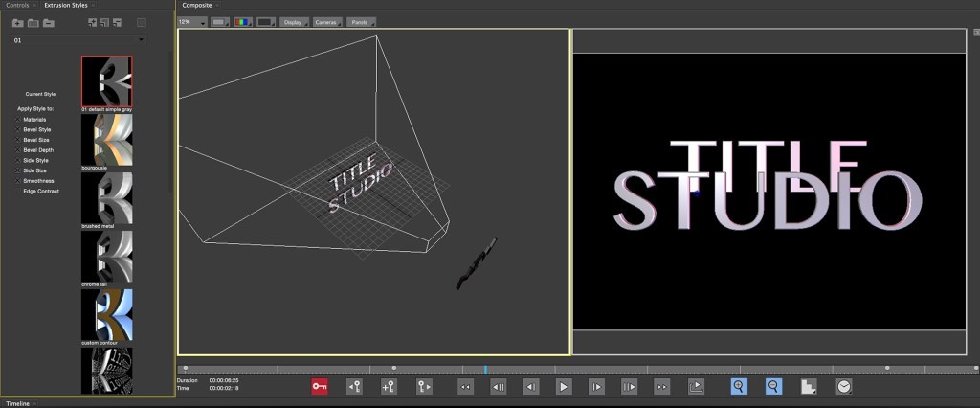Click the zoom out magnifier icon
980x408 pixels.
[773, 386]
